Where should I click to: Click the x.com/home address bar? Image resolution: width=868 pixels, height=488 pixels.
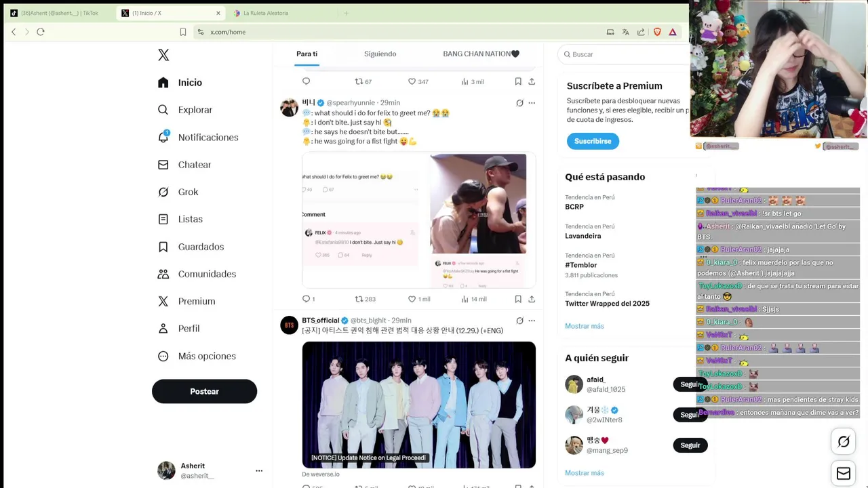pos(228,32)
